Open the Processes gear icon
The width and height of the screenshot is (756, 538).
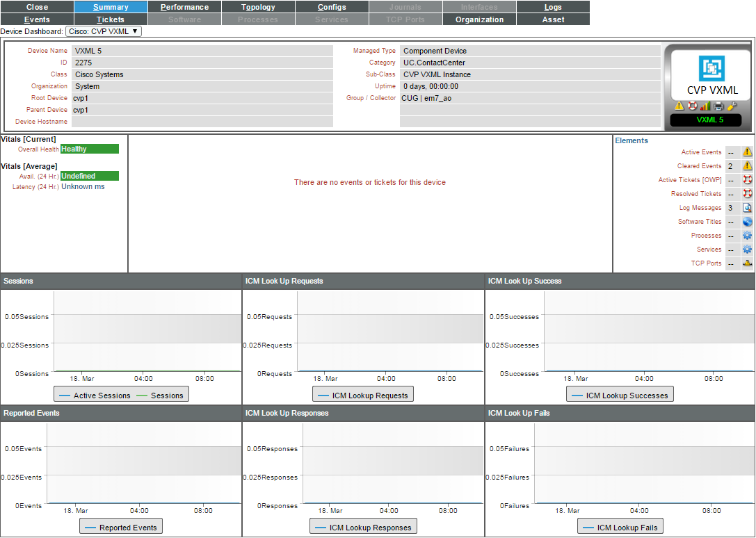(748, 236)
